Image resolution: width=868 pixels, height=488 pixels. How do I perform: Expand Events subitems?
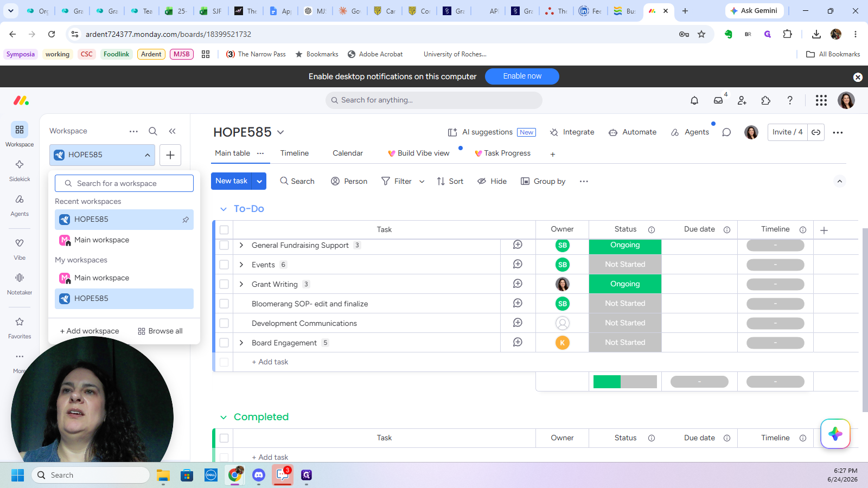[x=241, y=265]
